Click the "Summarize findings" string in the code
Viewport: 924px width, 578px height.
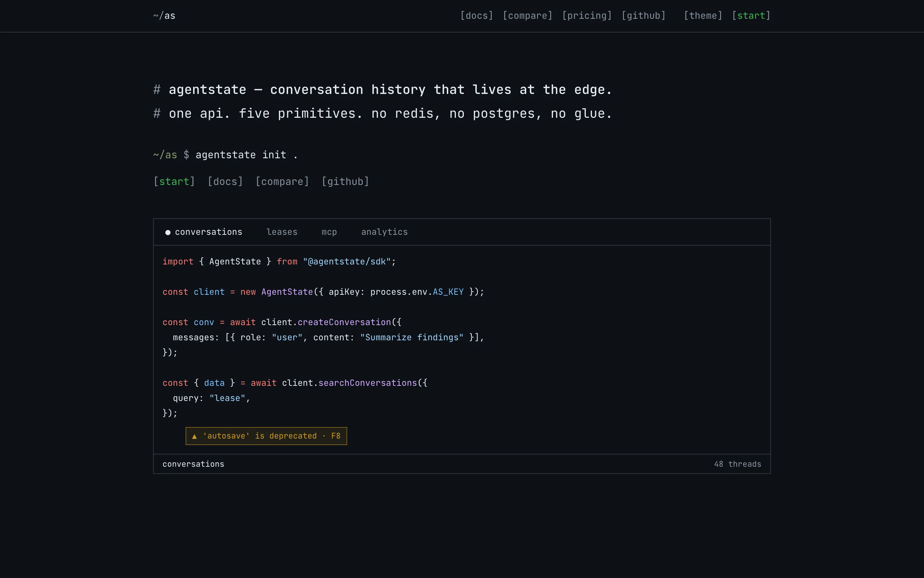click(411, 337)
